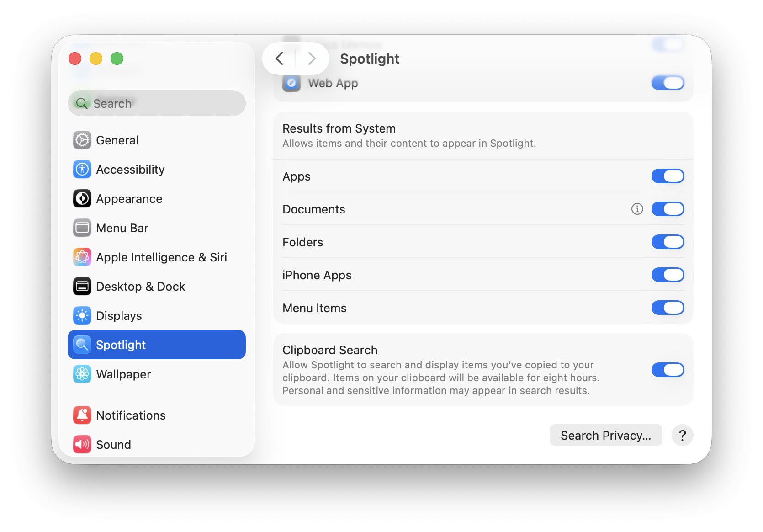
Task: Open Wallpaper settings
Action: [x=157, y=374]
